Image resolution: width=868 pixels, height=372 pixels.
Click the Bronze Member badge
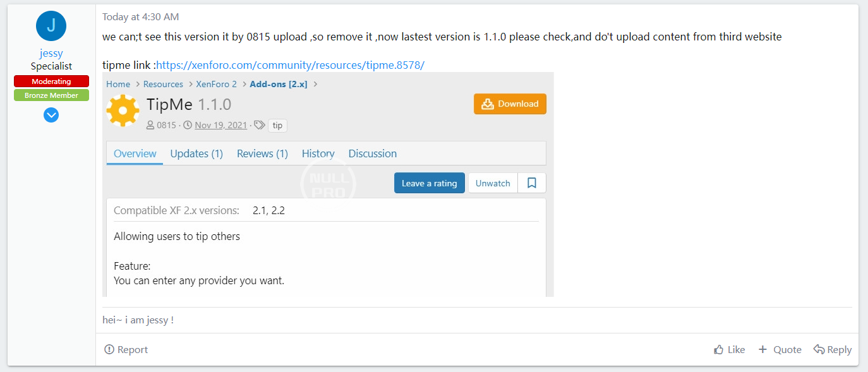click(51, 95)
